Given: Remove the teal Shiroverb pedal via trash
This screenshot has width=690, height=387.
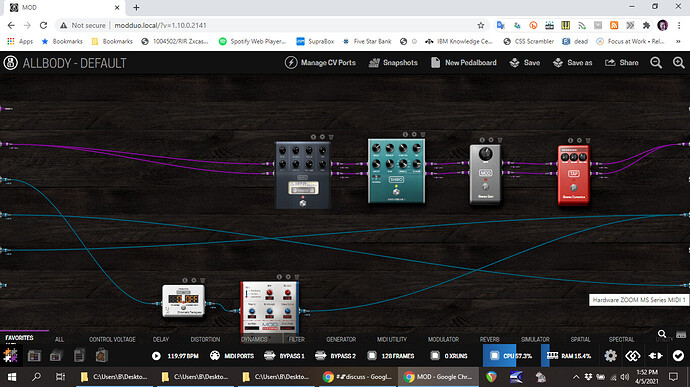Looking at the screenshot, I should pos(423,134).
